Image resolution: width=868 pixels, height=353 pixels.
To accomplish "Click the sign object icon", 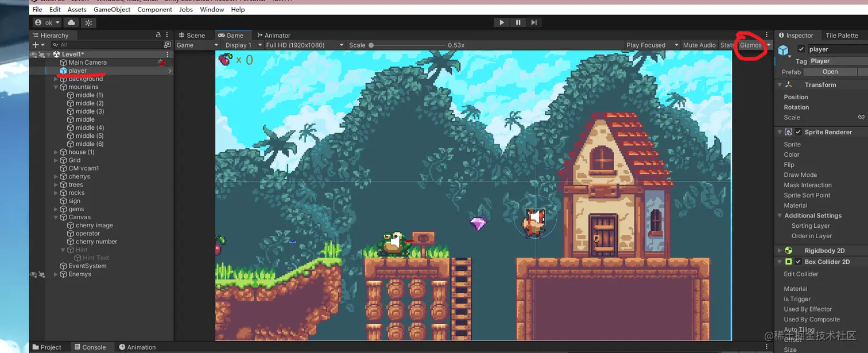I will click(63, 201).
